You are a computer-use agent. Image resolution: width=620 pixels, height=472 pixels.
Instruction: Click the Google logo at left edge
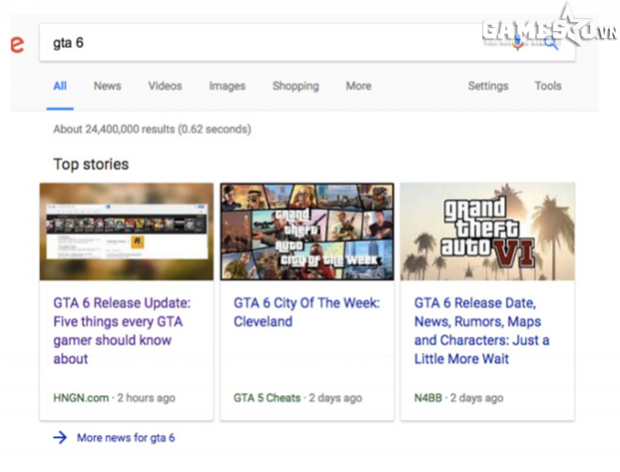[x=15, y=45]
